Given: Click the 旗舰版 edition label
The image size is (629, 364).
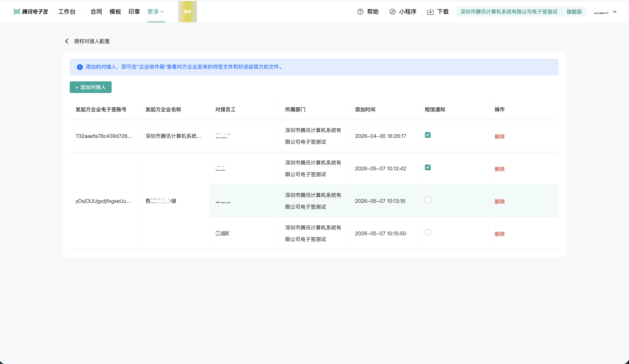Looking at the screenshot, I should [x=574, y=12].
